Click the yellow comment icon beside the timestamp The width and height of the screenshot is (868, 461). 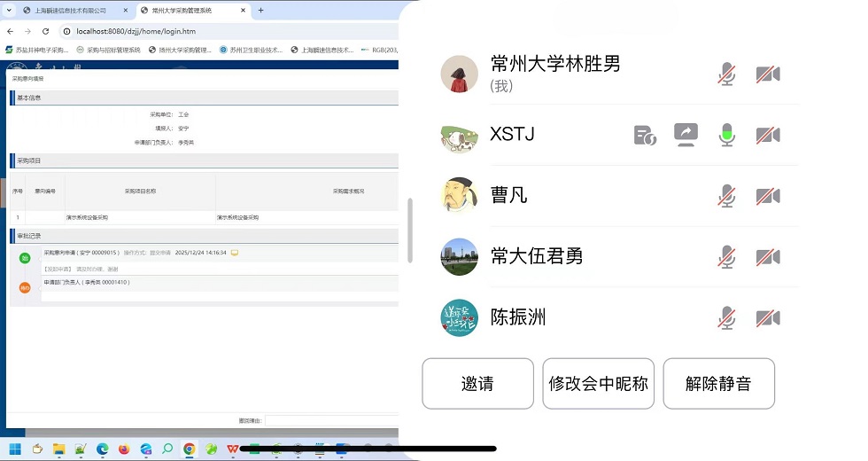(235, 253)
